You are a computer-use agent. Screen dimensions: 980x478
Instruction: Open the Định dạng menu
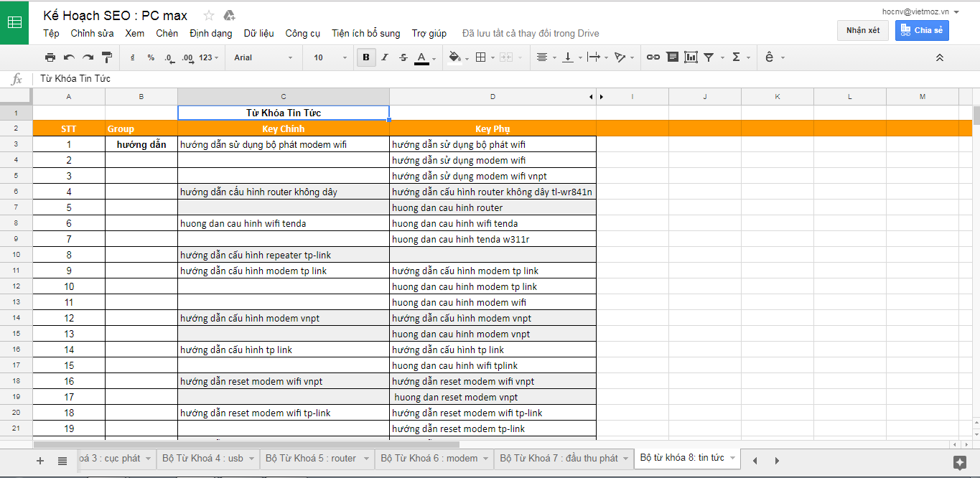tap(210, 33)
